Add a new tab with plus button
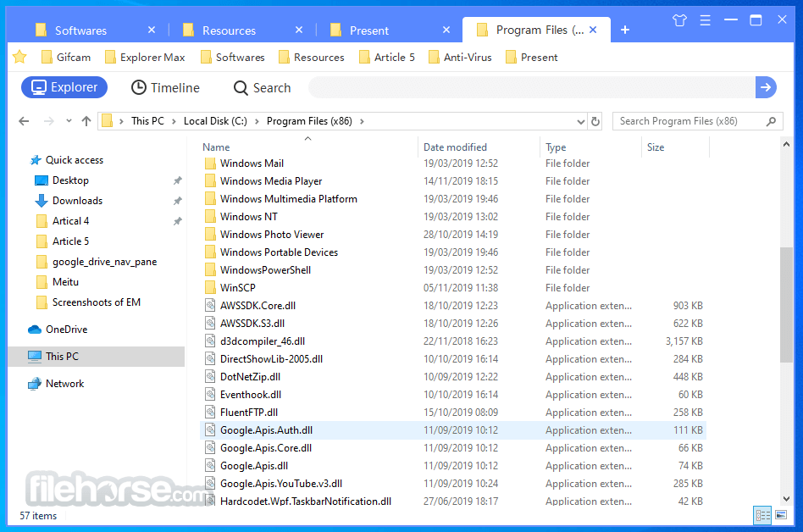The image size is (803, 532). pyautogui.click(x=625, y=30)
